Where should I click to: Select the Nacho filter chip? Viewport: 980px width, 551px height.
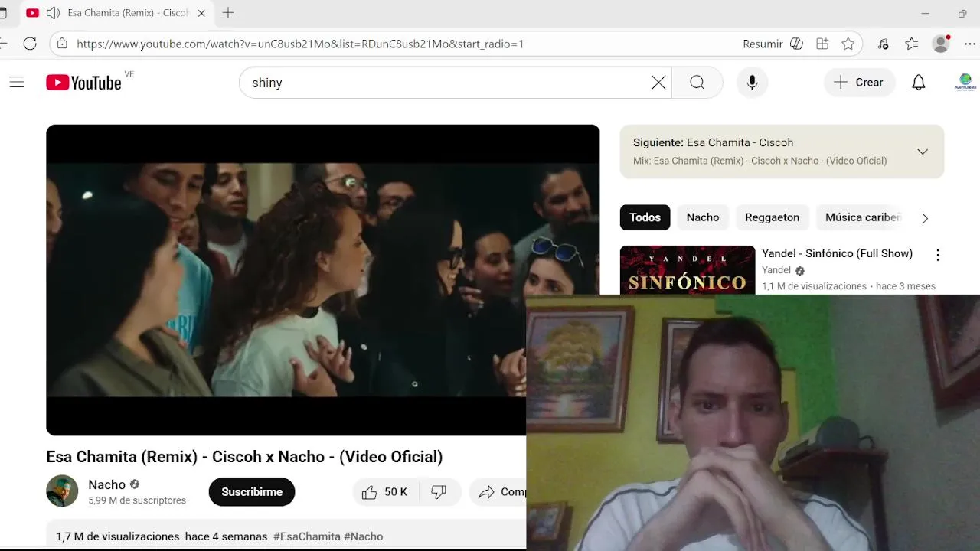pos(703,217)
